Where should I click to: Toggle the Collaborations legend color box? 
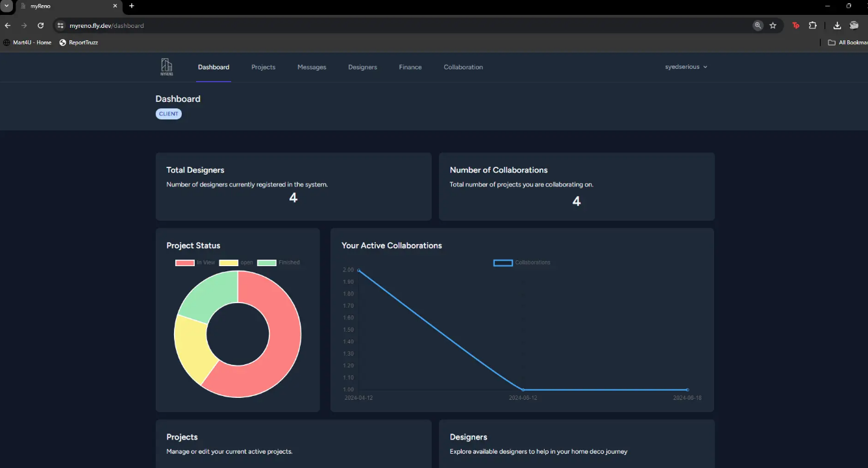click(503, 263)
